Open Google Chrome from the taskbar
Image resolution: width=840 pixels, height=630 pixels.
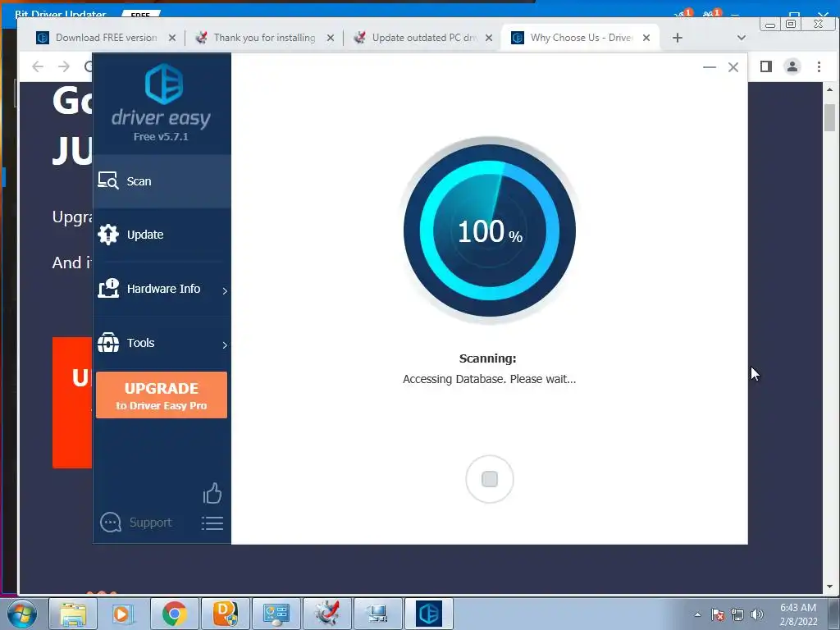pos(174,614)
